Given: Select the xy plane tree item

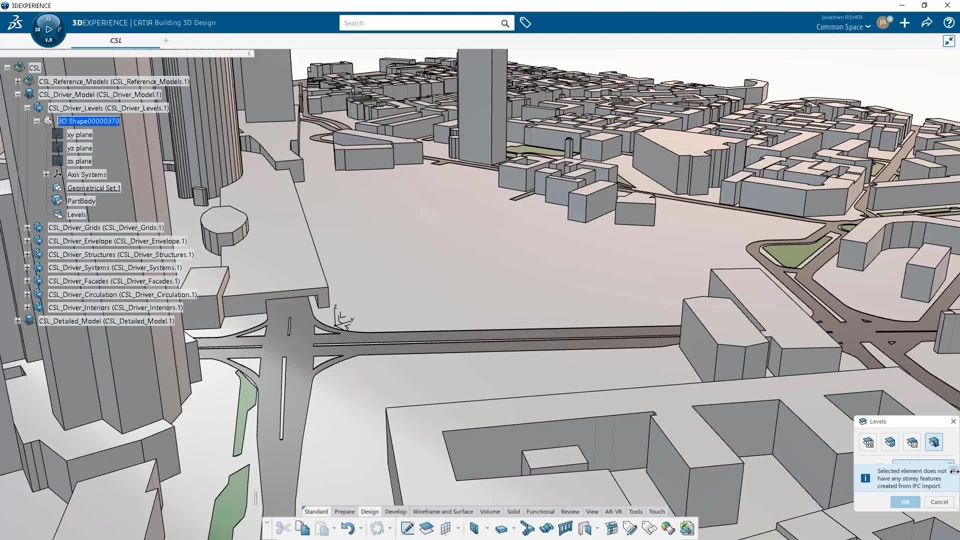Looking at the screenshot, I should tap(80, 135).
